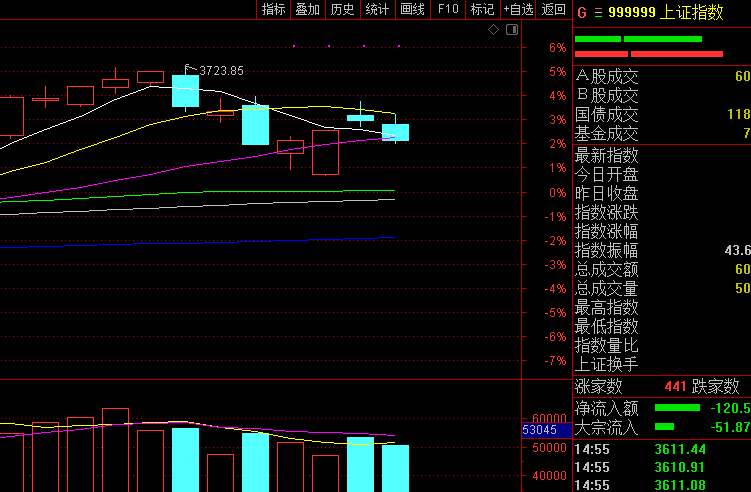751x492 pixels.
Task: Click the diamond icon above the chart
Action: click(493, 30)
